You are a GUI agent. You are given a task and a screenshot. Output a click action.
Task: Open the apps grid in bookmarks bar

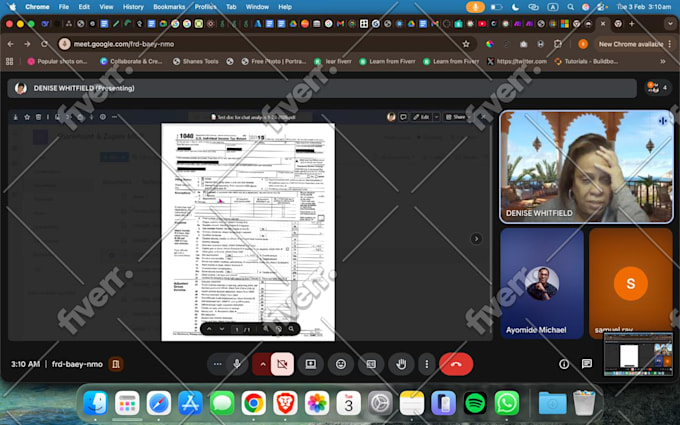click(x=9, y=61)
